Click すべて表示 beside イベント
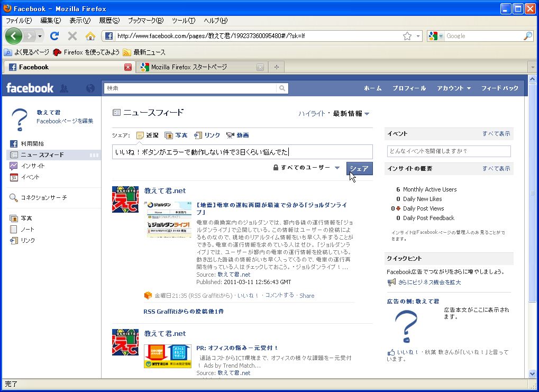The width and height of the screenshot is (539, 392). 496,134
